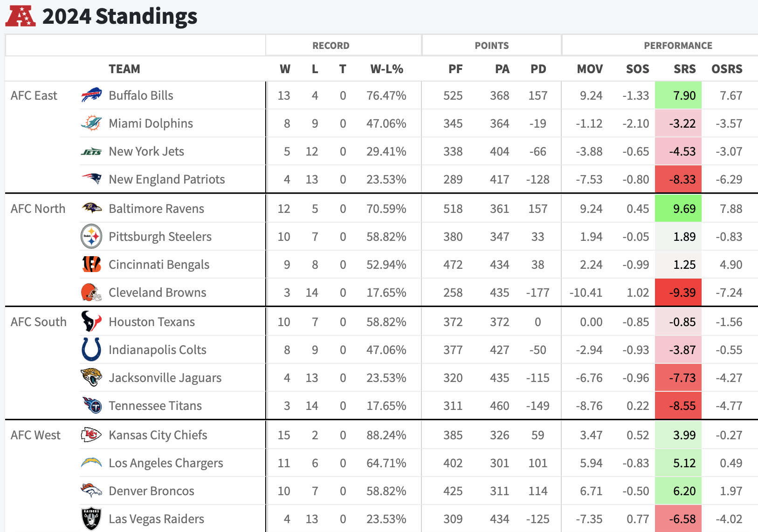Select the Bills' green 7.90 SRS cell
Viewport: 758px width, 532px height.
point(678,95)
